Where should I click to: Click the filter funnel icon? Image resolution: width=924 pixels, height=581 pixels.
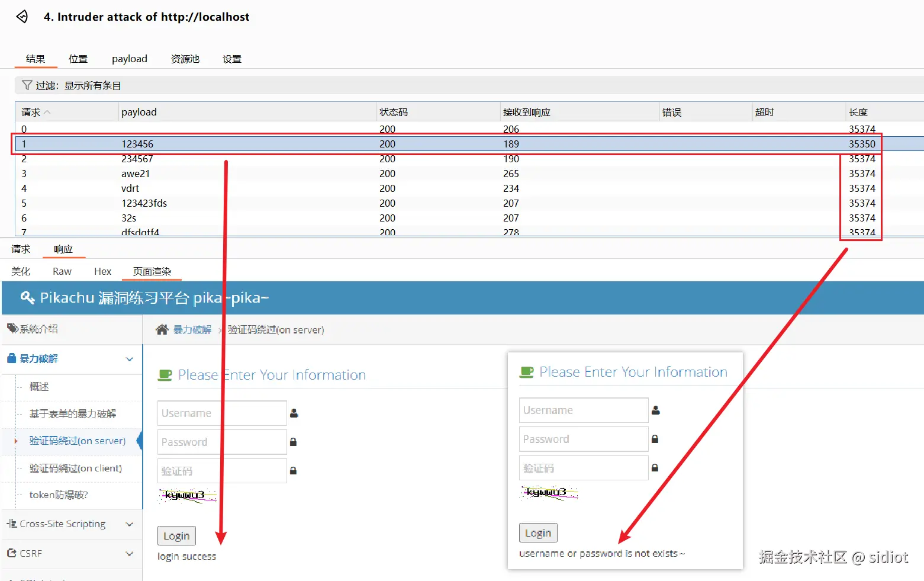[x=27, y=85]
